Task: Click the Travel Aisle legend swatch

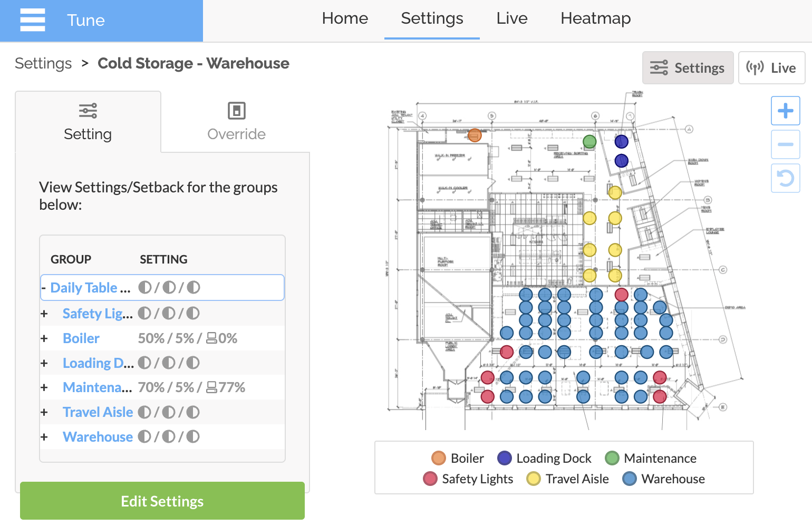Action: pyautogui.click(x=534, y=479)
